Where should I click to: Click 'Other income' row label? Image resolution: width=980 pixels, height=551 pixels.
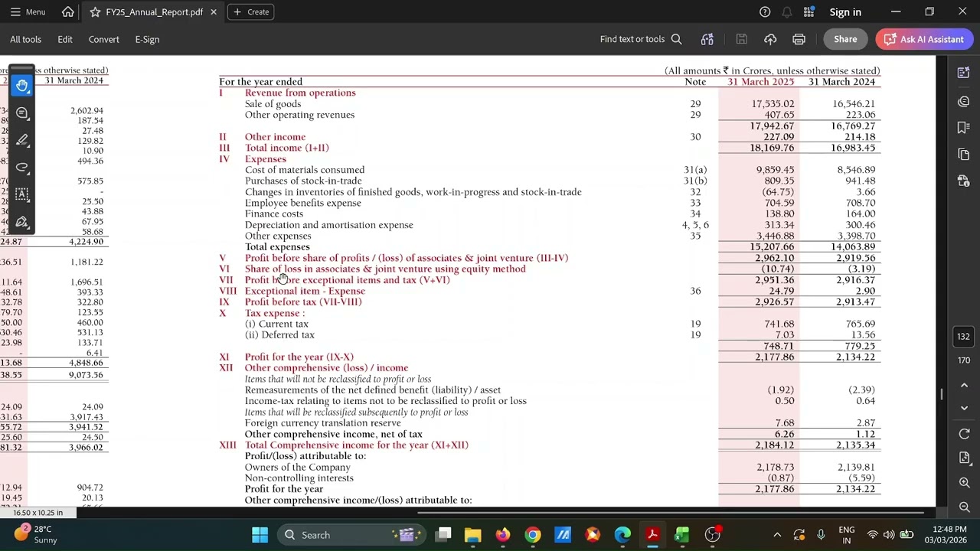click(x=275, y=137)
